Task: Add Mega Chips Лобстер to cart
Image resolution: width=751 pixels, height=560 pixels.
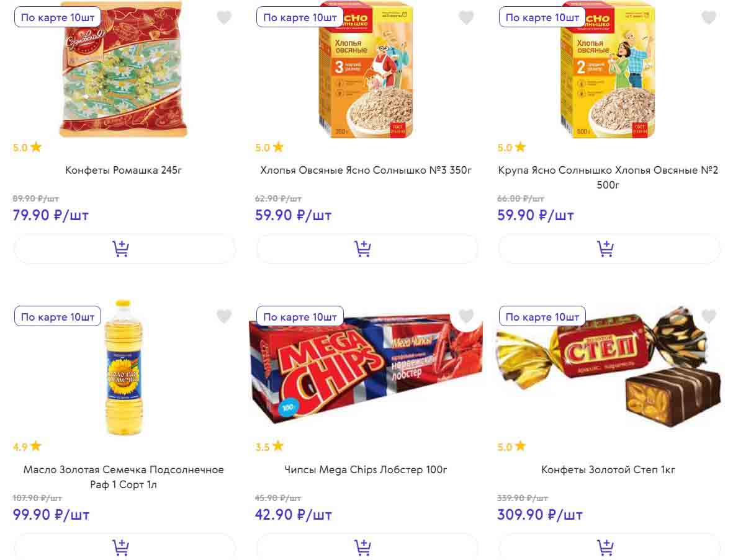Action: [x=363, y=547]
